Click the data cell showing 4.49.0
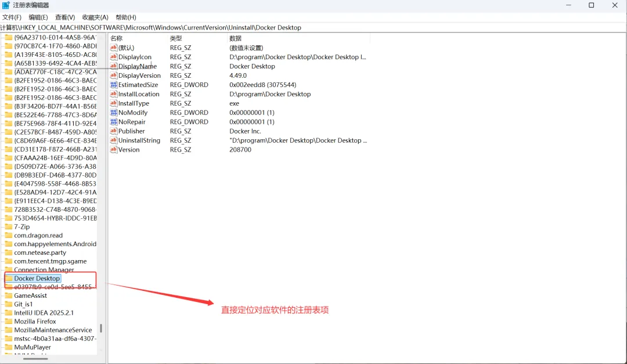The width and height of the screenshot is (627, 364). coord(238,75)
